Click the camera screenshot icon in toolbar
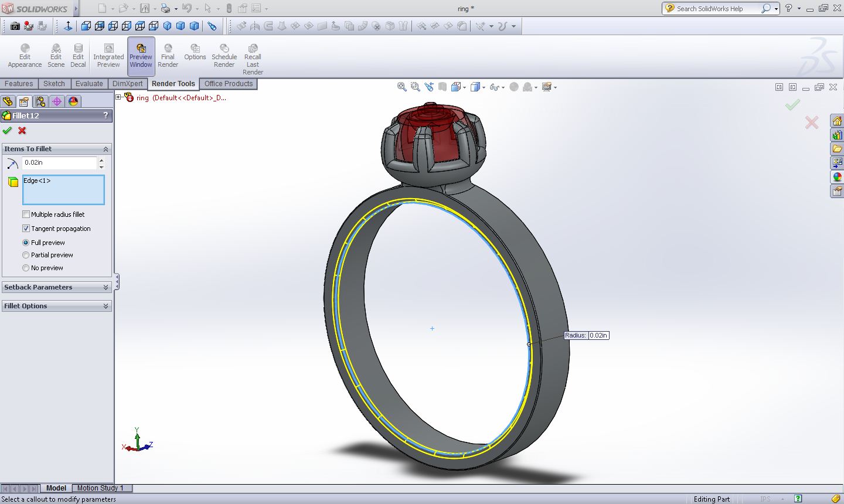 click(x=15, y=26)
